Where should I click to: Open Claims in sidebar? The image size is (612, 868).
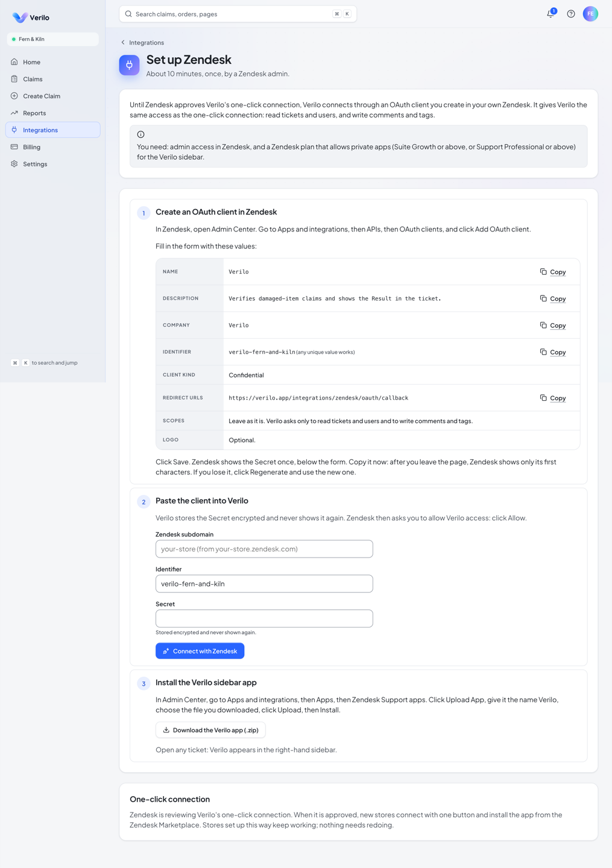(53, 79)
